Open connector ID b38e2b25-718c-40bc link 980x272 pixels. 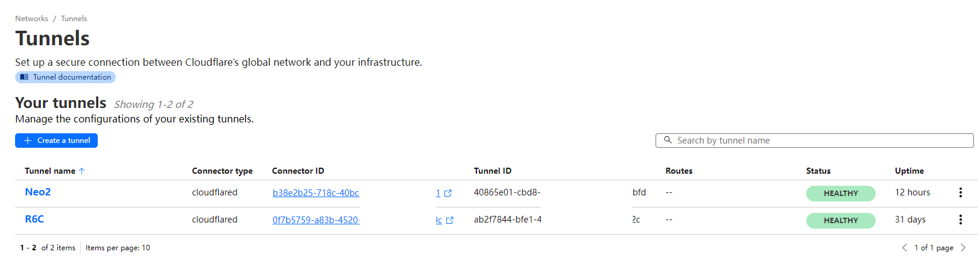point(315,193)
